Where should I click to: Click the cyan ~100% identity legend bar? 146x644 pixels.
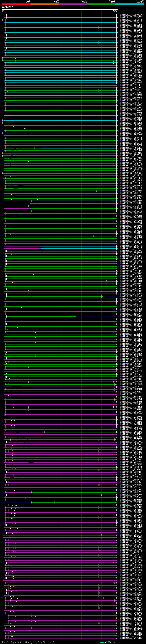[x=130, y=4]
